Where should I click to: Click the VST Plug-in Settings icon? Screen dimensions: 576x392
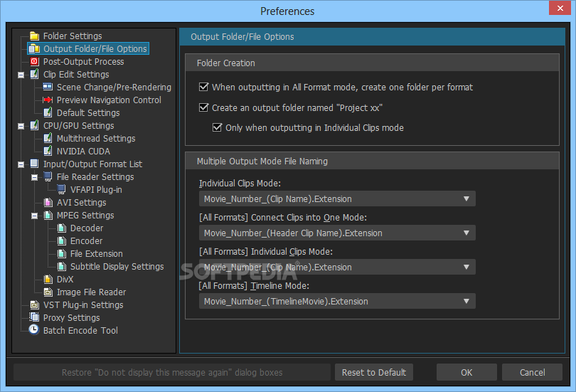(35, 305)
